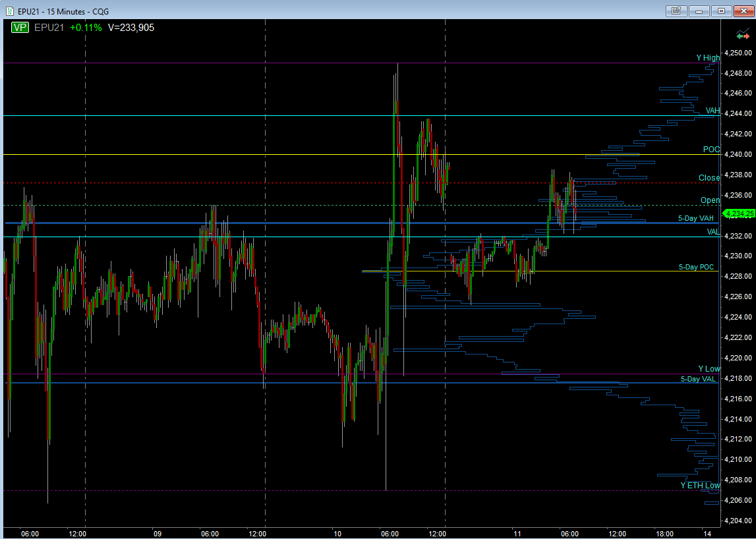Viewport: 756px width, 539px height.
Task: Click the POC line label
Action: [712, 150]
